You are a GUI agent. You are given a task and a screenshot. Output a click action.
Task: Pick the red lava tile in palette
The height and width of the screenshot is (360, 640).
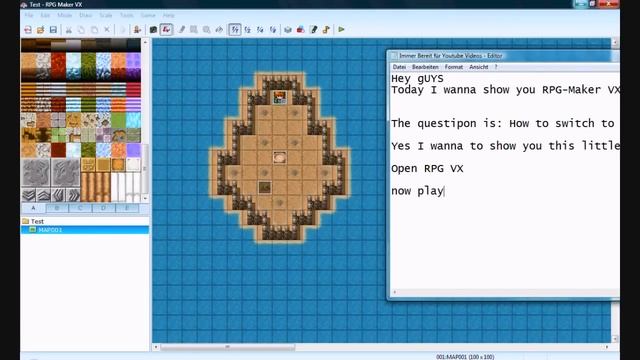[58, 60]
